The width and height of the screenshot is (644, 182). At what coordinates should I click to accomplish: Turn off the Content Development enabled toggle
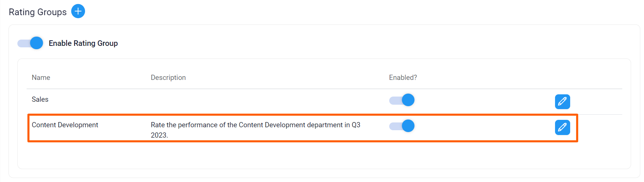(402, 126)
